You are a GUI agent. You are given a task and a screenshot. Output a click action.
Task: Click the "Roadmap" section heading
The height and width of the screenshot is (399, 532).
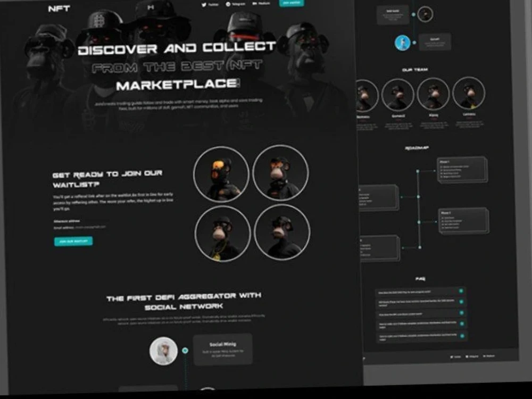tap(417, 148)
